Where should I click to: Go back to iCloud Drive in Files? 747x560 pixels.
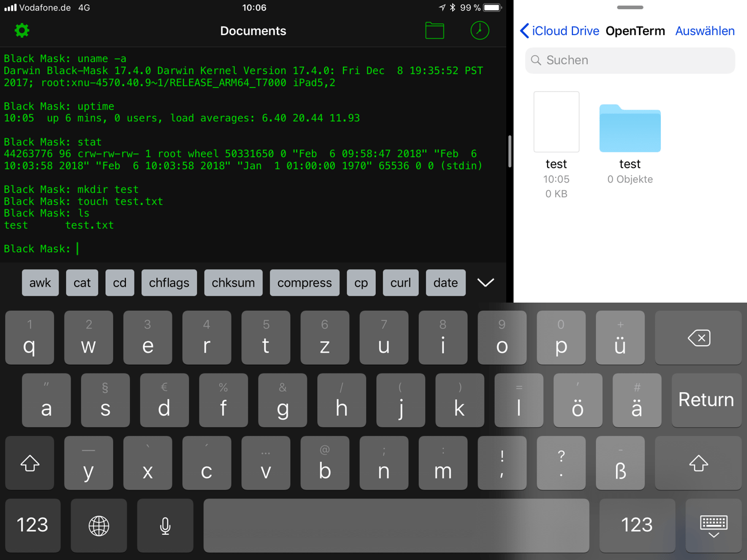(x=559, y=31)
